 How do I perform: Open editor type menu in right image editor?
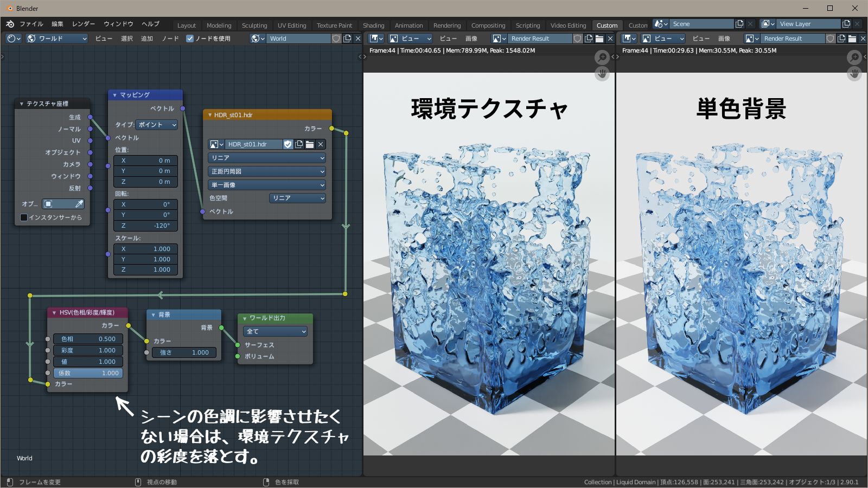pos(629,38)
